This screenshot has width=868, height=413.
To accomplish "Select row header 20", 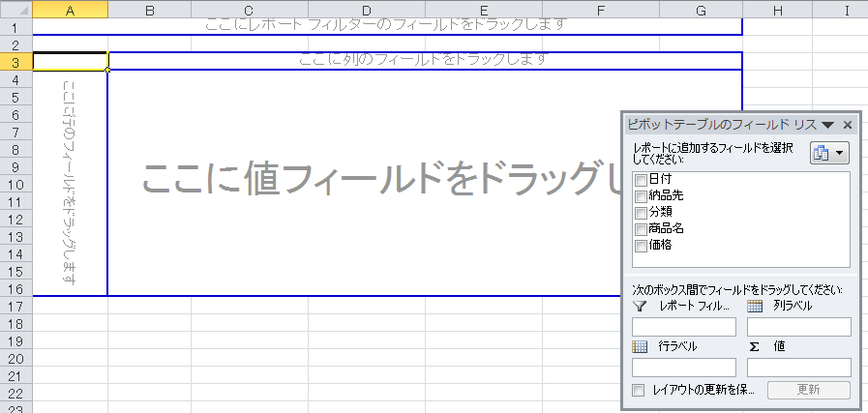I will (x=15, y=358).
